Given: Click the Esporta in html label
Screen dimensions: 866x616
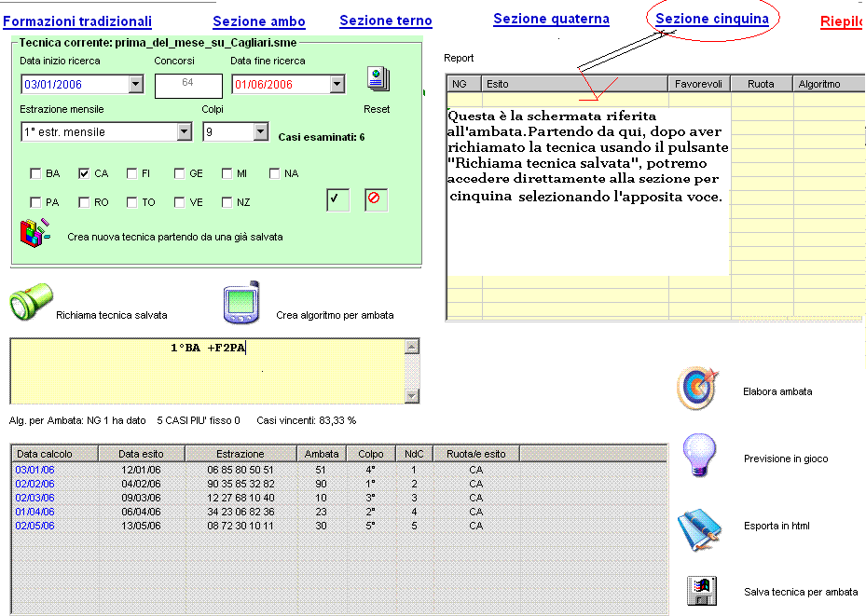Looking at the screenshot, I should (x=777, y=526).
